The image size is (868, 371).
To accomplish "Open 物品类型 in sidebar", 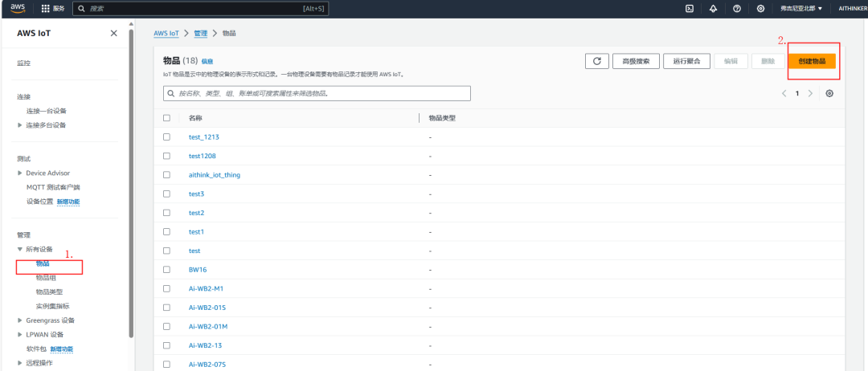I will 50,291.
